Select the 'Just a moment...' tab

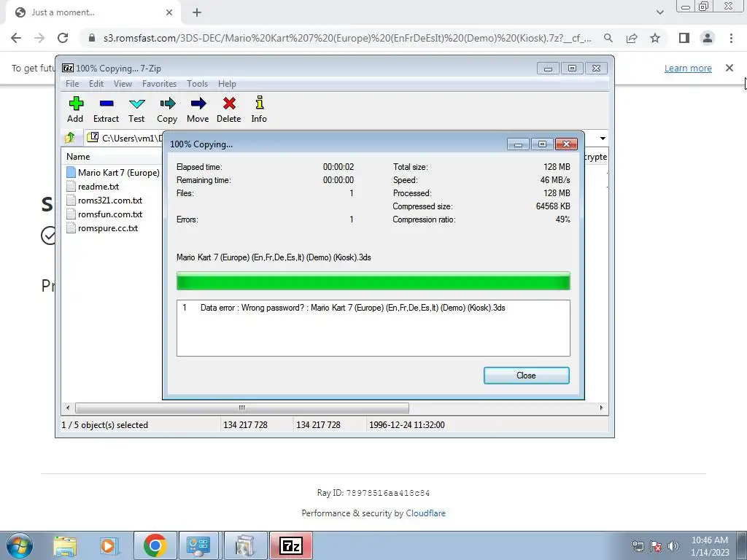(x=93, y=13)
